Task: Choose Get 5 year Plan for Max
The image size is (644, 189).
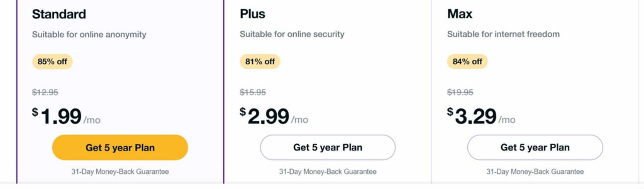Action: click(535, 147)
